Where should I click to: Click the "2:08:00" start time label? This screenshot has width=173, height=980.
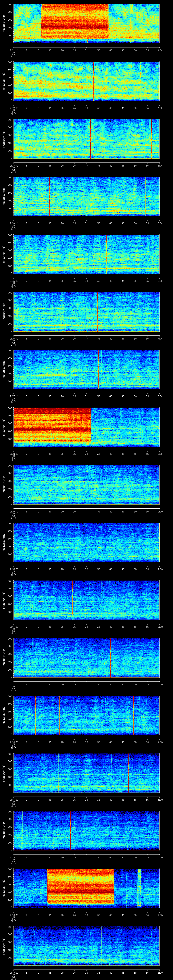[x=14, y=454]
